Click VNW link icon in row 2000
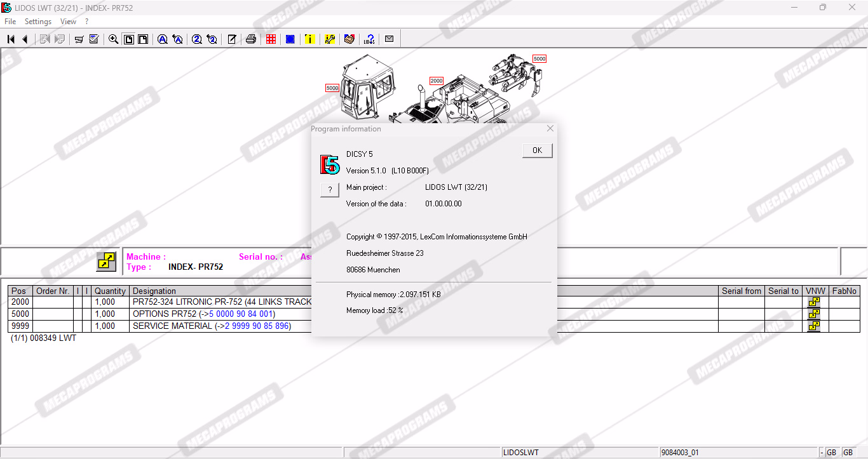The width and height of the screenshot is (868, 459). coord(813,302)
